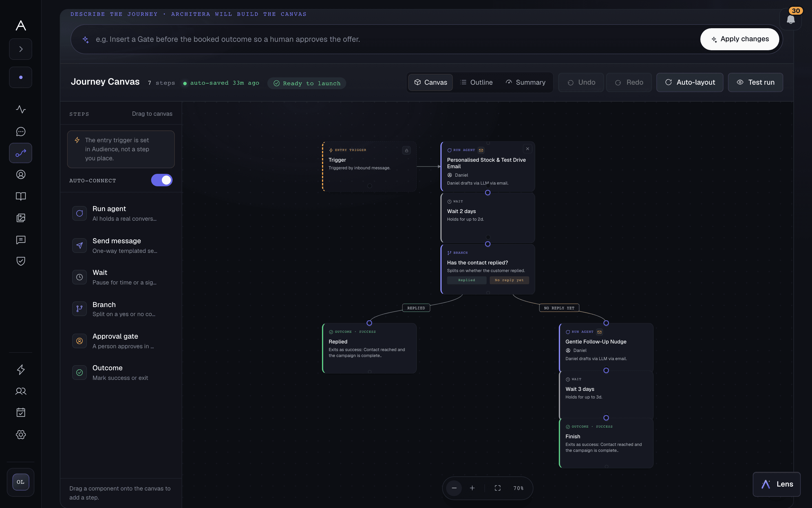Select the Entry Trigger node
Viewport: 812px width, 508px height.
(369, 166)
